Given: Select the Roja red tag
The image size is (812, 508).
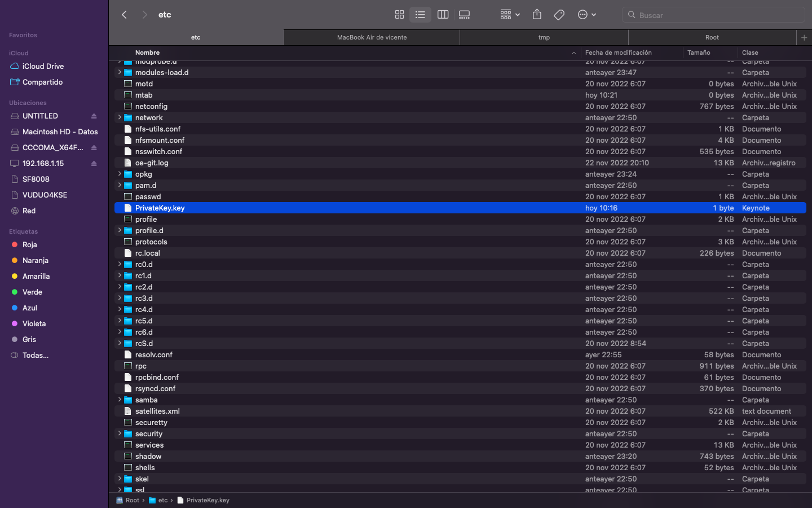Looking at the screenshot, I should click(x=30, y=245).
